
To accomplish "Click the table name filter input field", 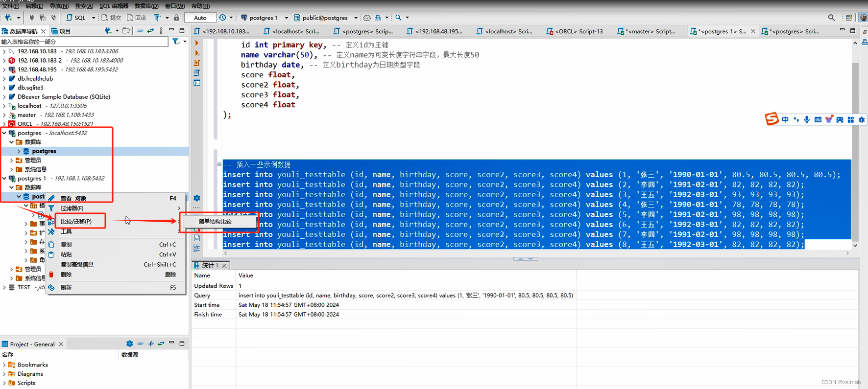I will 84,42.
